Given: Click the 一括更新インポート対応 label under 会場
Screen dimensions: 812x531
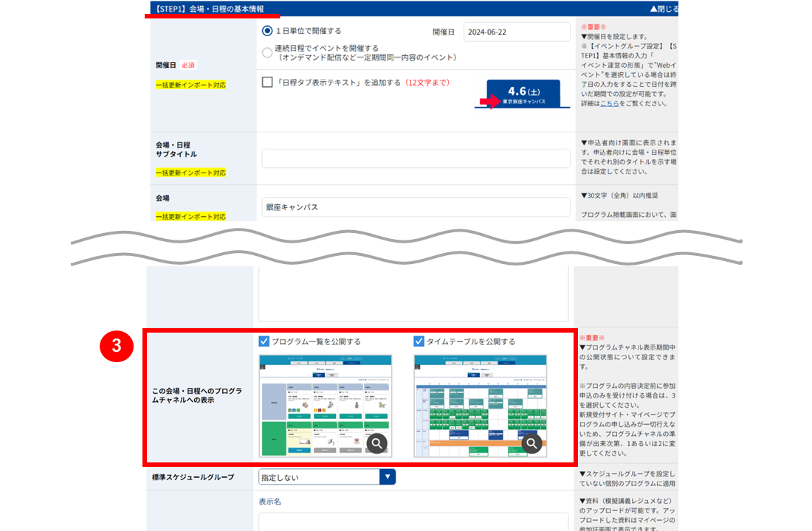Looking at the screenshot, I should coord(190,217).
